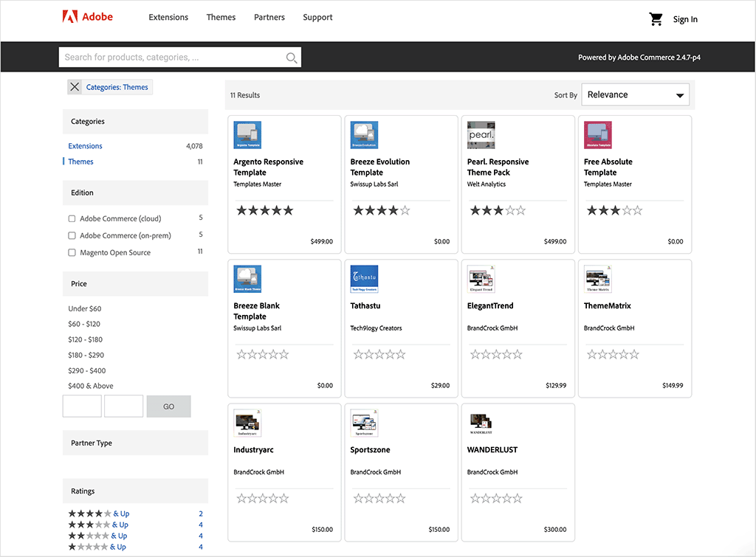Viewport: 756px width, 557px height.
Task: Collapse the Ratings filter section
Action: pos(136,491)
